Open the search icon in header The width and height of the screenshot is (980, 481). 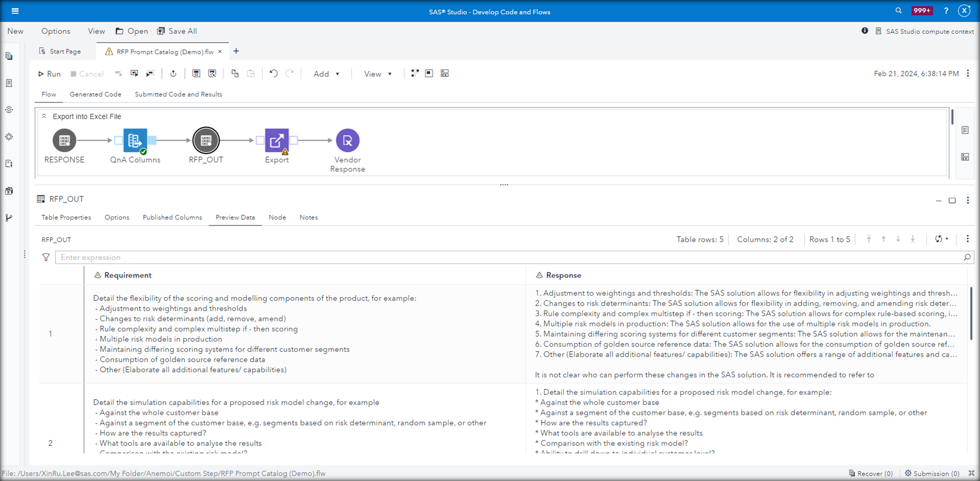pos(898,11)
